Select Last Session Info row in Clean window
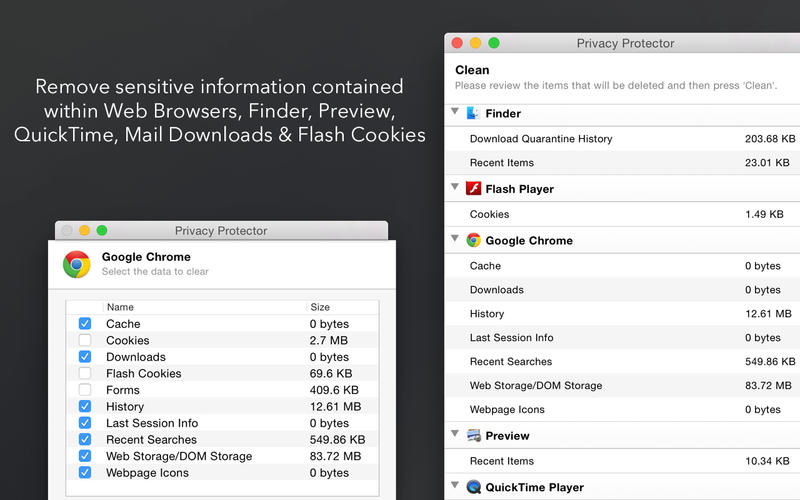This screenshot has height=500, width=800. tap(623, 338)
